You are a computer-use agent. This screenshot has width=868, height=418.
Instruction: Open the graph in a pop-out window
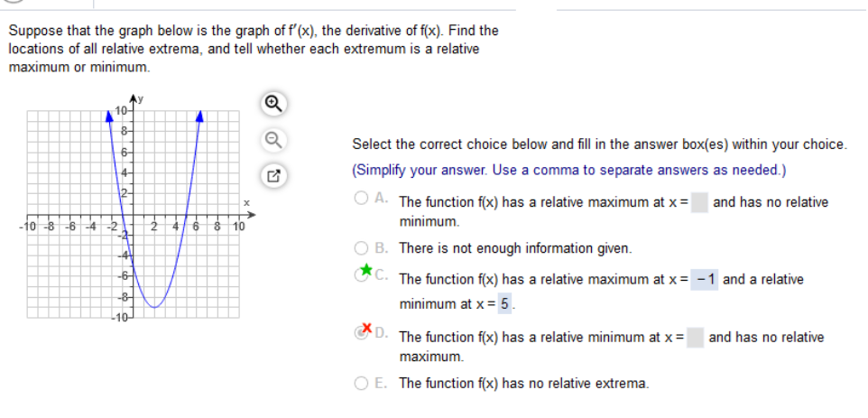point(272,177)
